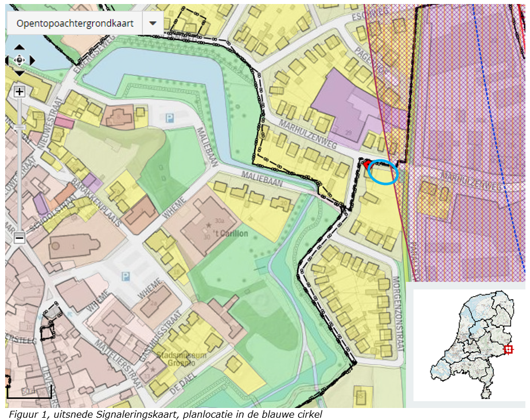Select the Opentopoachtergrondkaart layer selector box
The height and width of the screenshot is (420, 530).
point(75,23)
